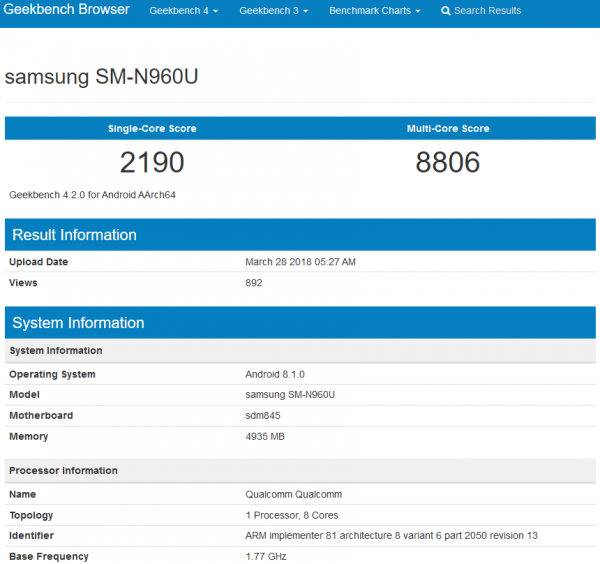Click the Multi-Core Score header
This screenshot has width=600, height=564.
[x=448, y=129]
